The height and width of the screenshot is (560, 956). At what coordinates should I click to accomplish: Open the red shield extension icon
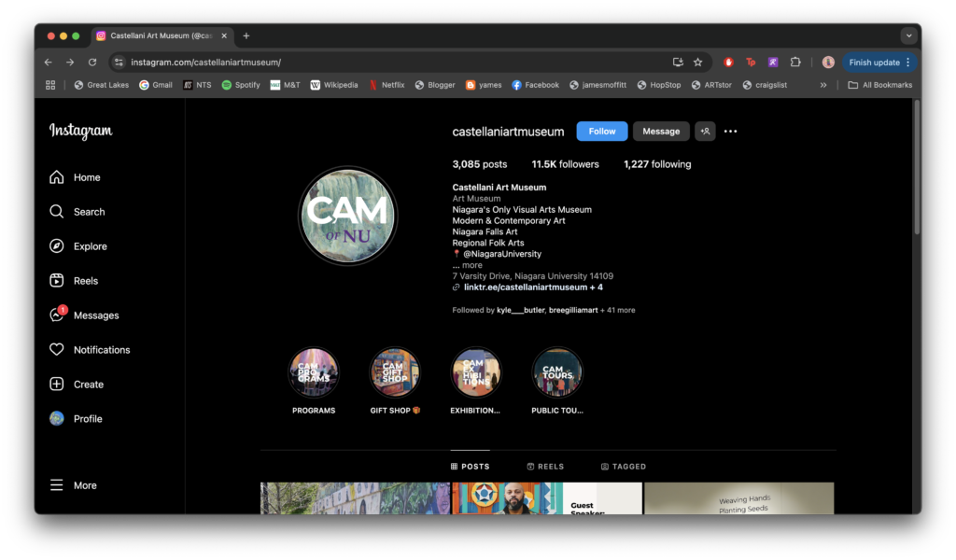click(728, 63)
